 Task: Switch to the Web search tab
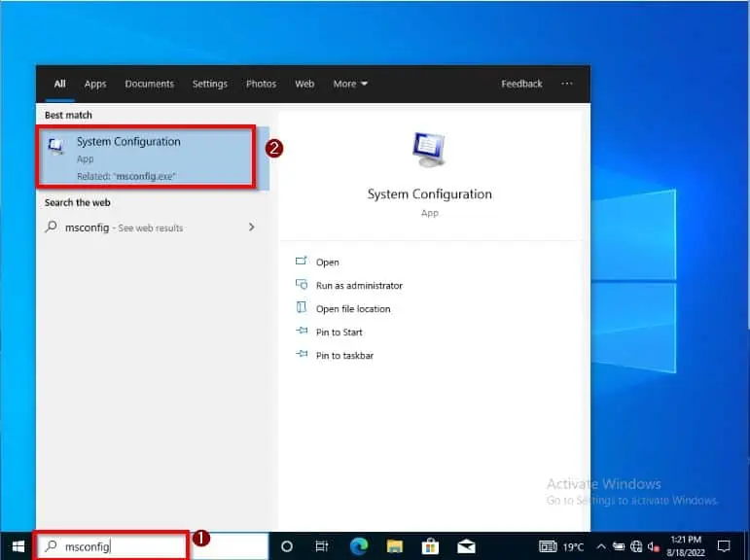point(304,84)
